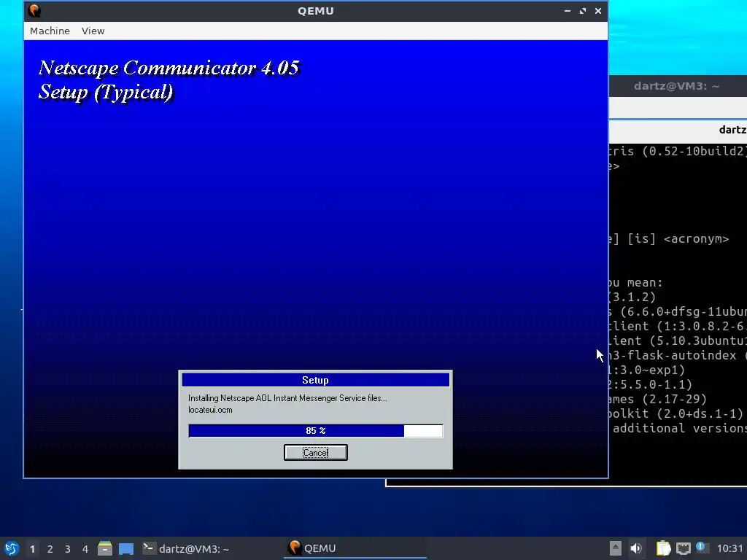Image resolution: width=747 pixels, height=560 pixels.
Task: Open the LXQt start menu bird icon
Action: [12, 548]
